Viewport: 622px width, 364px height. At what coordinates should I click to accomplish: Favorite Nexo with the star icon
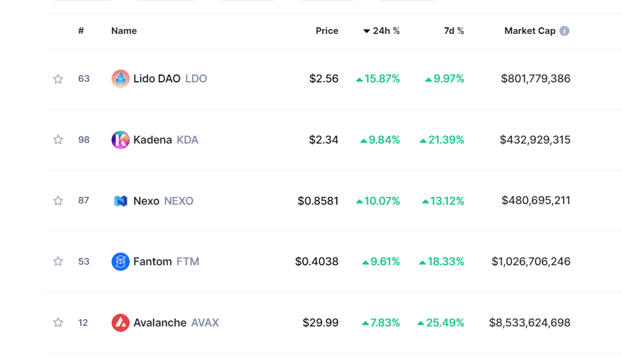[58, 201]
